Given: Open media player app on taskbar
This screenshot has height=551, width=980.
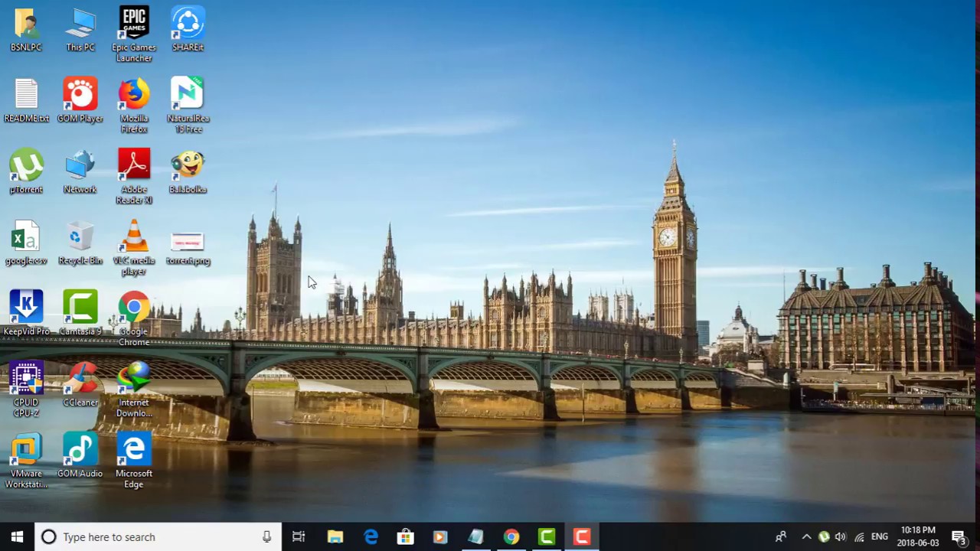Looking at the screenshot, I should (x=440, y=537).
